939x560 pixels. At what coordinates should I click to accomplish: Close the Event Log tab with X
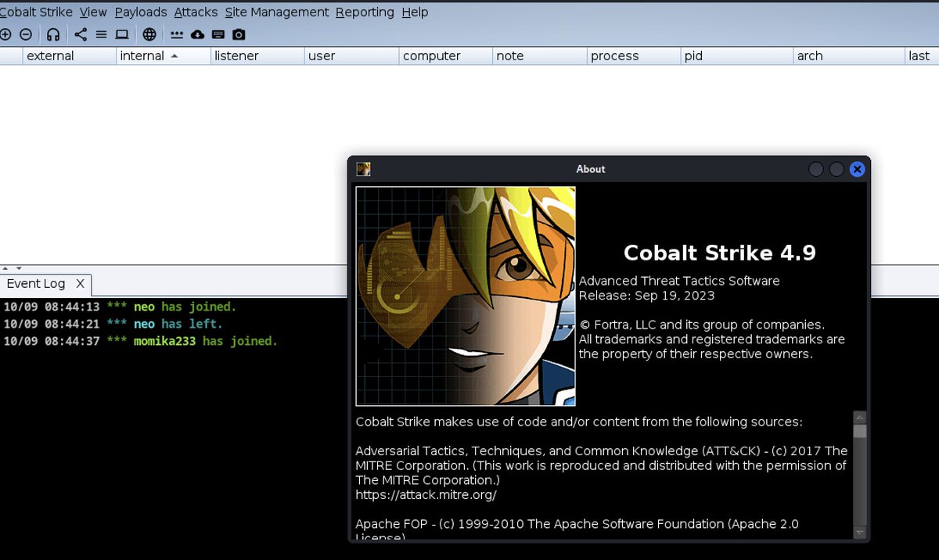point(80,284)
